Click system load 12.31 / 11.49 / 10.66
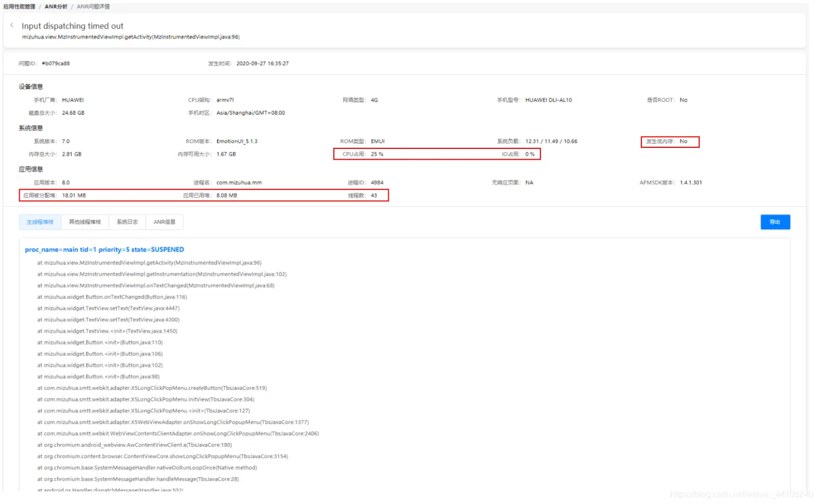This screenshot has width=818, height=504. click(x=551, y=141)
